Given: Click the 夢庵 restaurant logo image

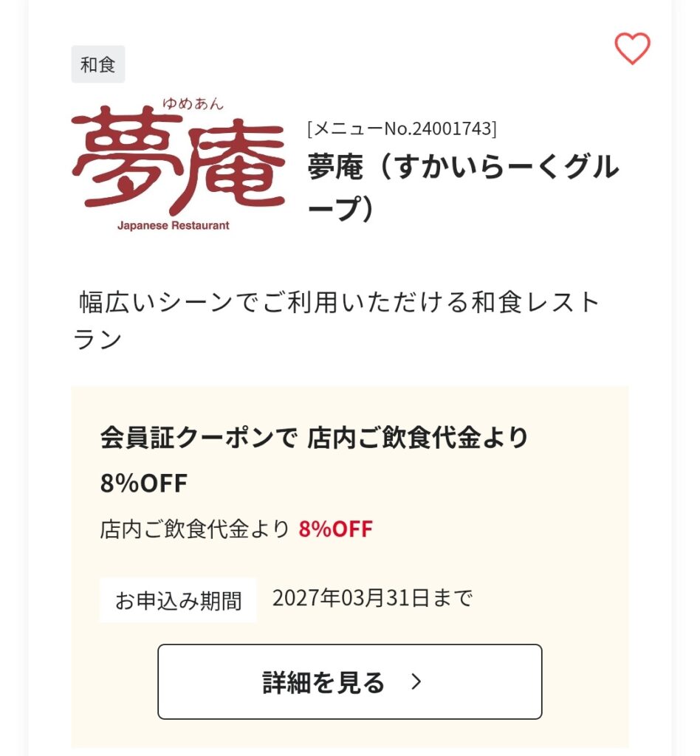Looking at the screenshot, I should coord(178,164).
